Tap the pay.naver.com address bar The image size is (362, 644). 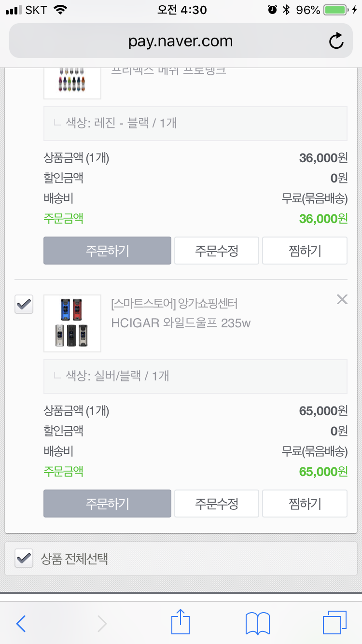(181, 41)
